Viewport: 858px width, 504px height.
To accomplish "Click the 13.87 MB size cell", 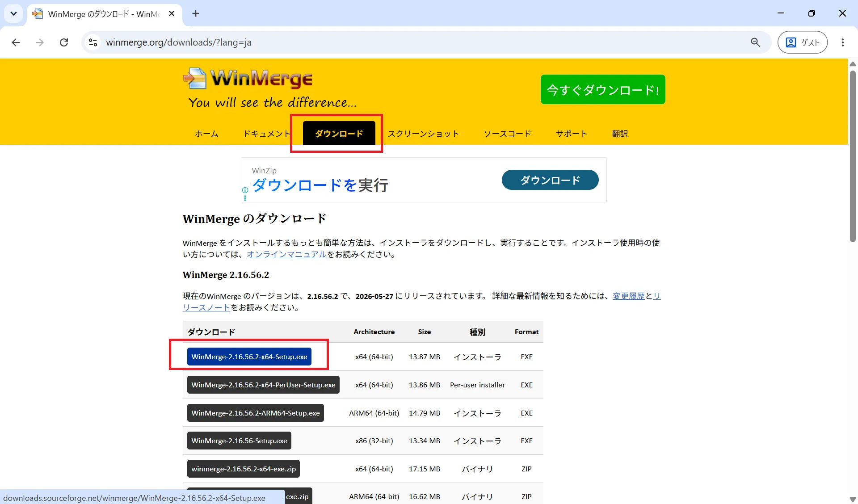I will [425, 357].
